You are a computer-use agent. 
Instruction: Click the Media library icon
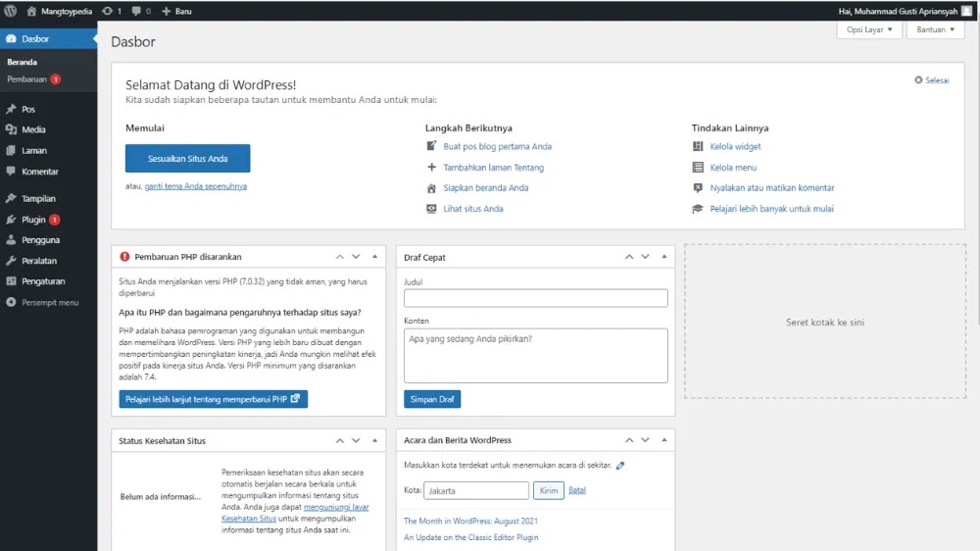(11, 129)
